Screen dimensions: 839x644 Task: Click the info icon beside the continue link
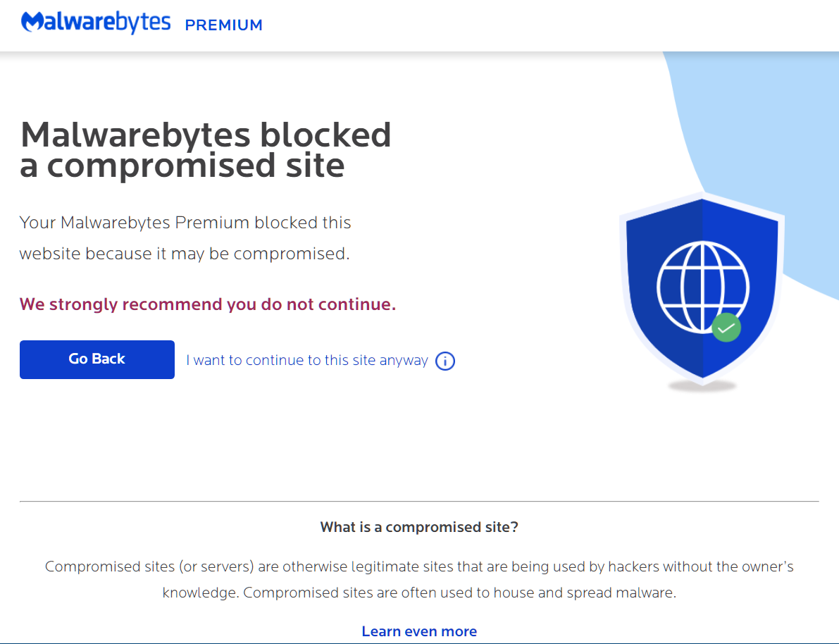(x=445, y=361)
